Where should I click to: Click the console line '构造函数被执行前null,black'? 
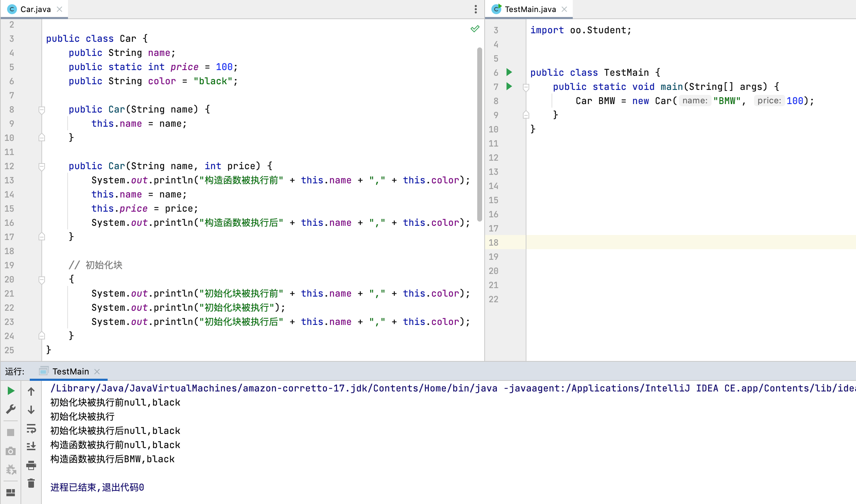(x=115, y=445)
